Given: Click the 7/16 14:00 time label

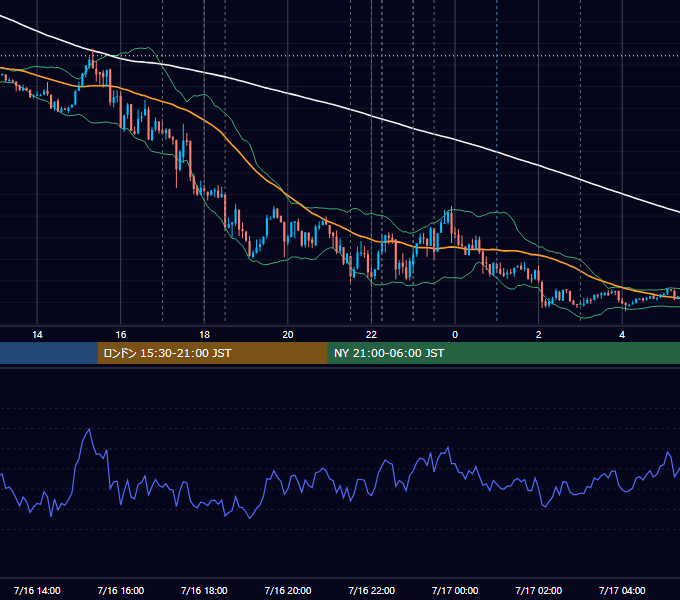Looking at the screenshot, I should click(x=37, y=590).
